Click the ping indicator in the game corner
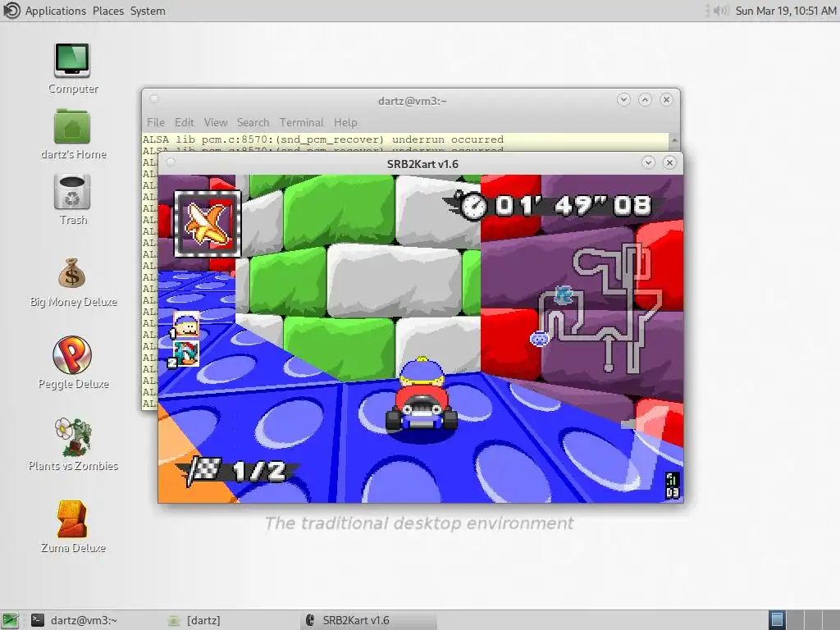Viewport: 840px width, 630px height. [673, 486]
